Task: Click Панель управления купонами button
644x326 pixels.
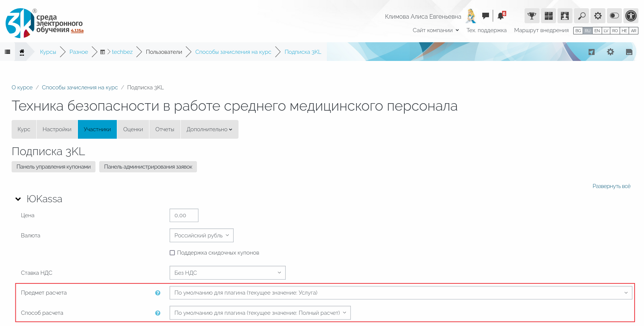Action: tap(54, 167)
